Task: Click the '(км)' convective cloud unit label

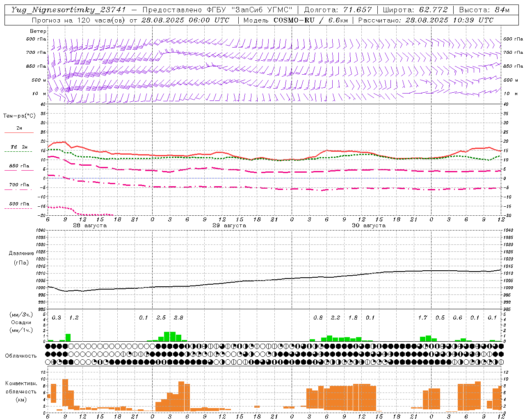Action: [21, 399]
